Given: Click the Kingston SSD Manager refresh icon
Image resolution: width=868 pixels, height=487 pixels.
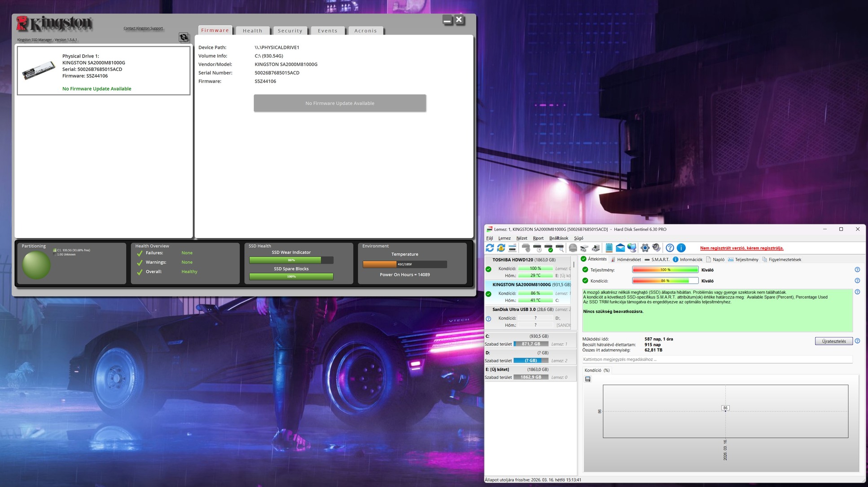Looking at the screenshot, I should (x=184, y=37).
